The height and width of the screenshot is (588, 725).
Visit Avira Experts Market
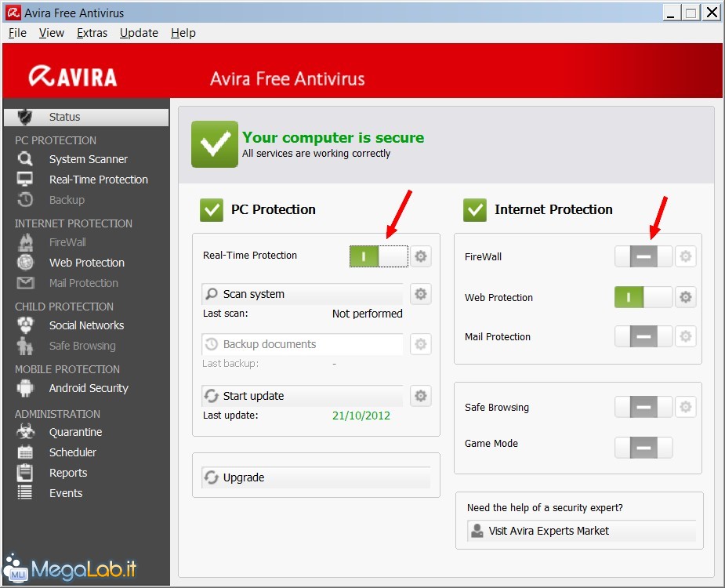pyautogui.click(x=582, y=531)
